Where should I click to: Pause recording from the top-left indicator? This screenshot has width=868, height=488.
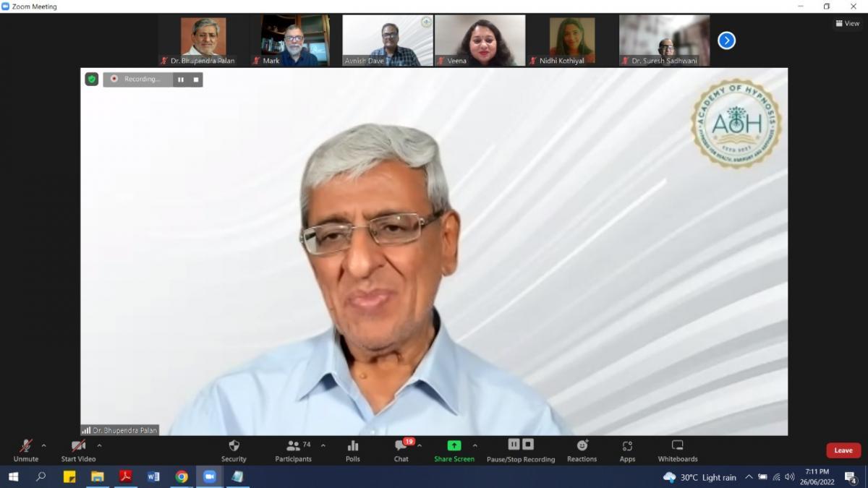tap(181, 80)
